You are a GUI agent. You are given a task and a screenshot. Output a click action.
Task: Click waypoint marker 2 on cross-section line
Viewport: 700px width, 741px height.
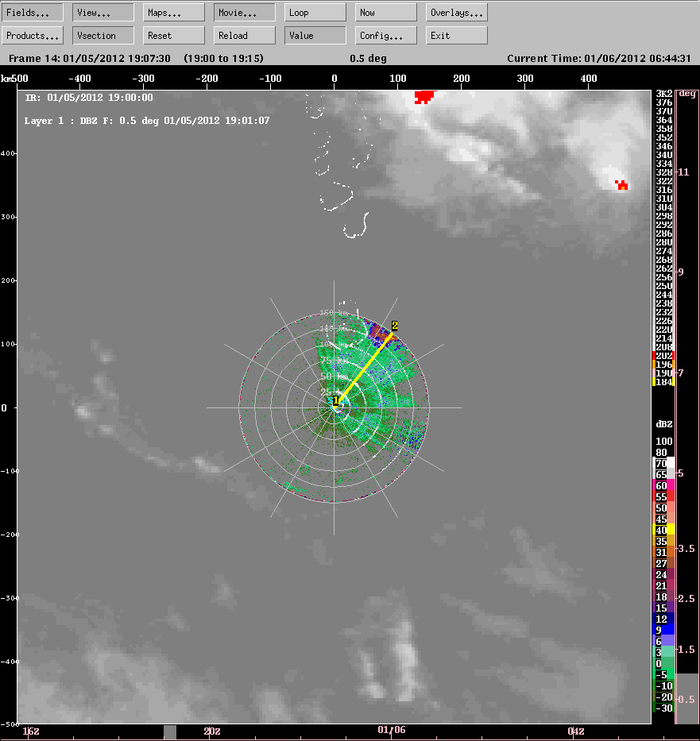(394, 325)
